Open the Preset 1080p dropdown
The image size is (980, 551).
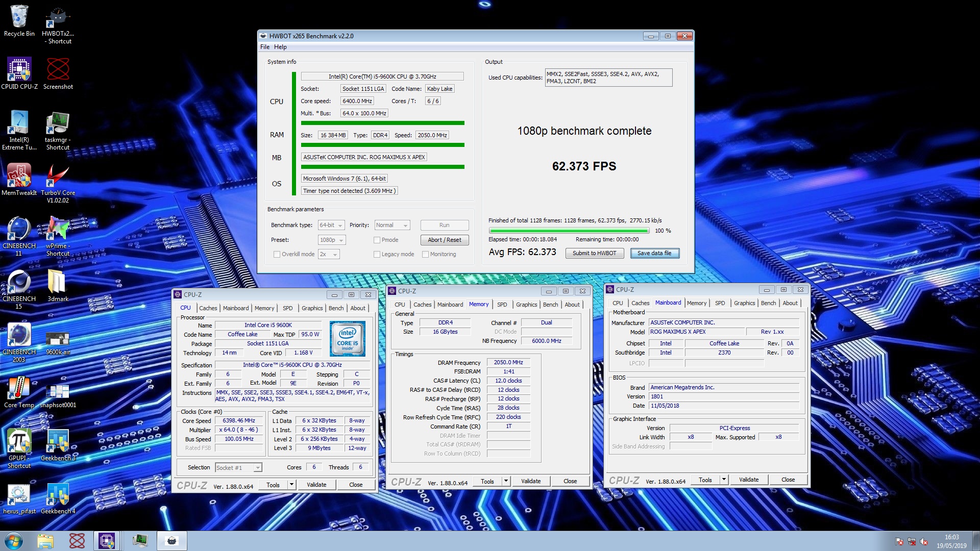pyautogui.click(x=331, y=240)
